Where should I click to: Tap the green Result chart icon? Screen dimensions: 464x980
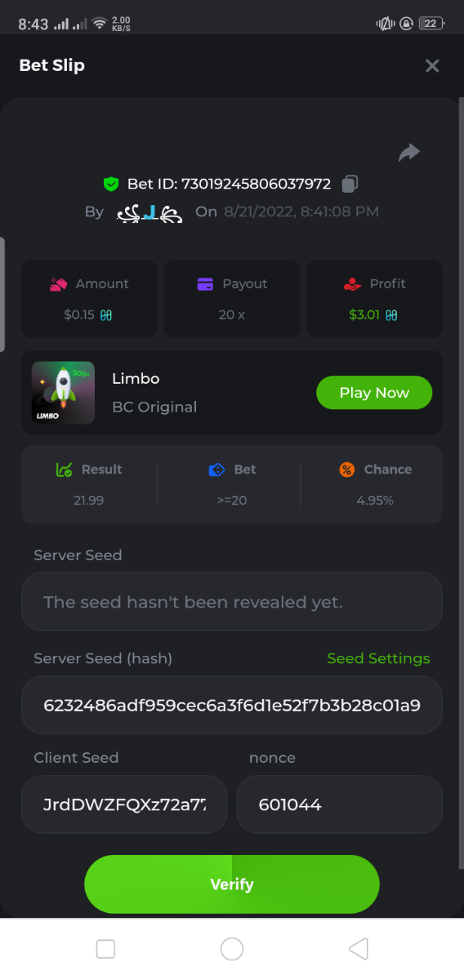(65, 470)
